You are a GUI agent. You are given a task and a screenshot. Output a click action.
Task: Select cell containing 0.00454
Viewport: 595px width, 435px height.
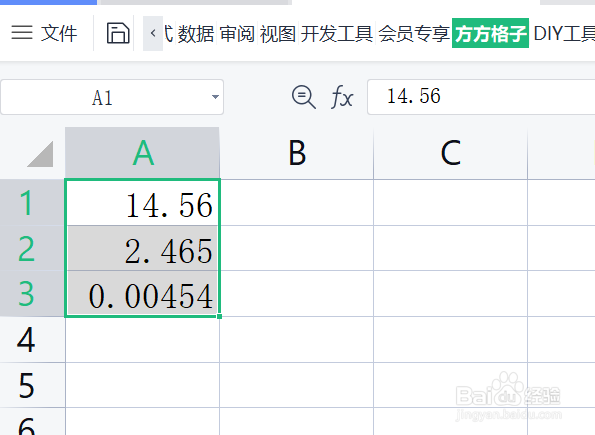pyautogui.click(x=143, y=293)
